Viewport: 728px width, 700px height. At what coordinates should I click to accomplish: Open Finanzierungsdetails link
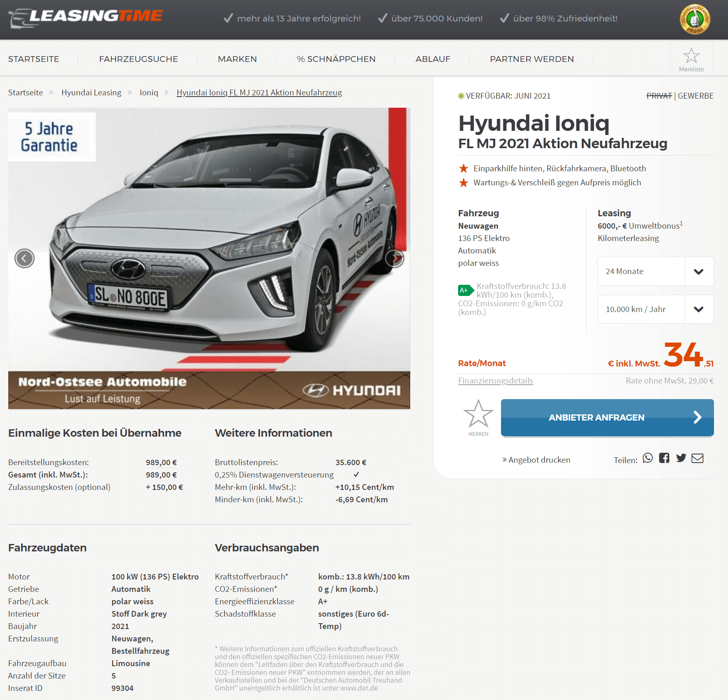point(496,381)
